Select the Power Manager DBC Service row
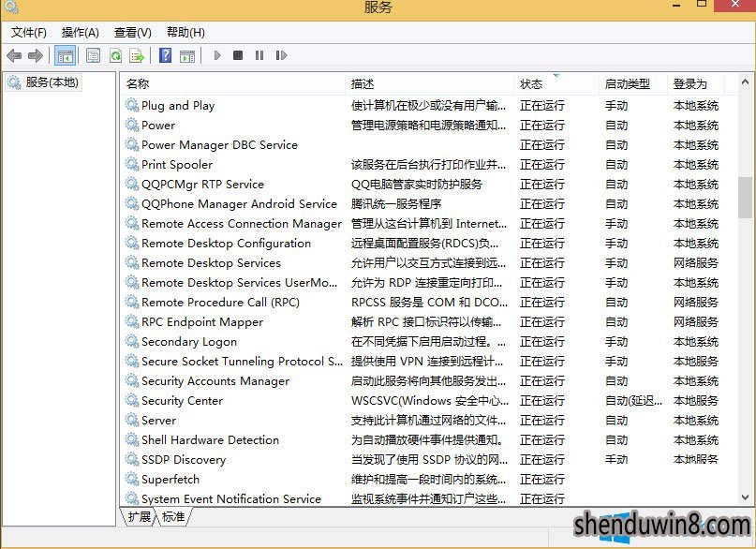756x549 pixels. [x=429, y=144]
